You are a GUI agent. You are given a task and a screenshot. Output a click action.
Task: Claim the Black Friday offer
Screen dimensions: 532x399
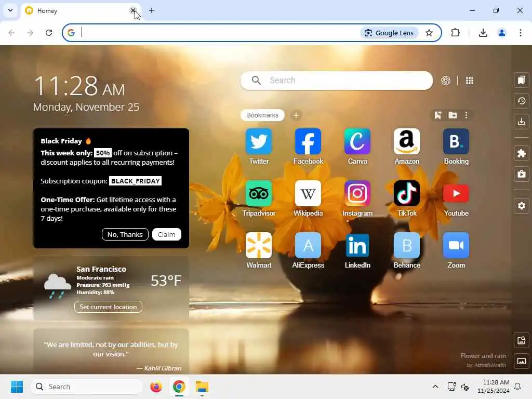[x=166, y=234]
